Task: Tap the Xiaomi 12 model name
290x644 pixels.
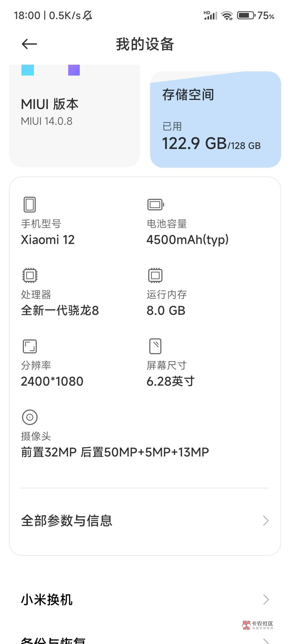Action: [48, 240]
